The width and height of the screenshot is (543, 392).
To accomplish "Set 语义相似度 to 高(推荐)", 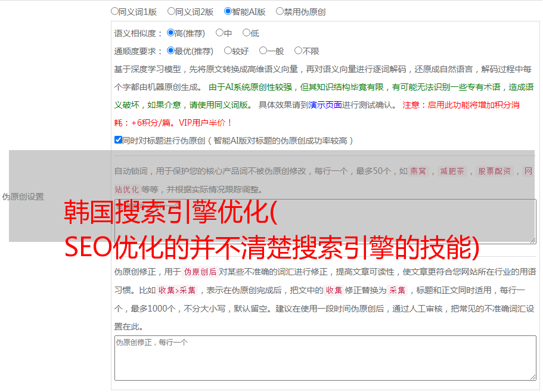I will pyautogui.click(x=170, y=33).
